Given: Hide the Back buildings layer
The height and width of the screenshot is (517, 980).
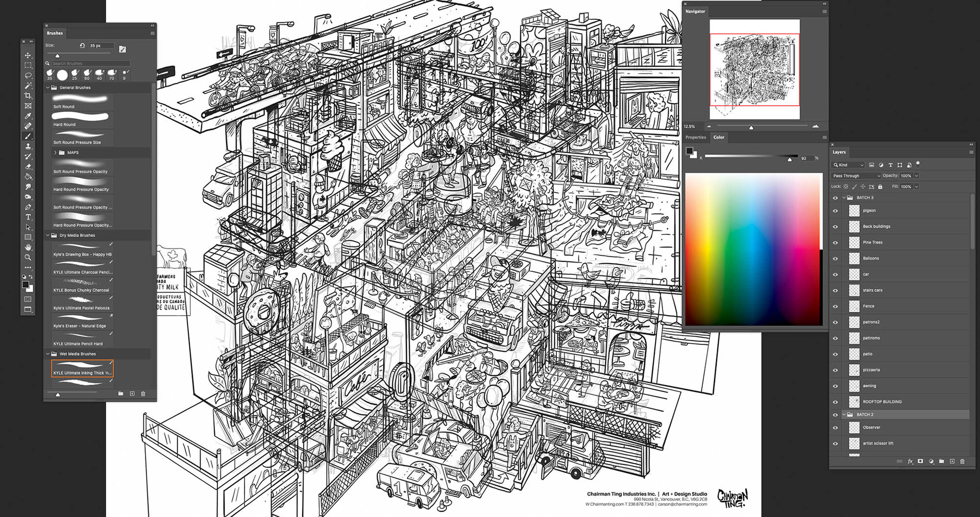Looking at the screenshot, I should [x=836, y=226].
